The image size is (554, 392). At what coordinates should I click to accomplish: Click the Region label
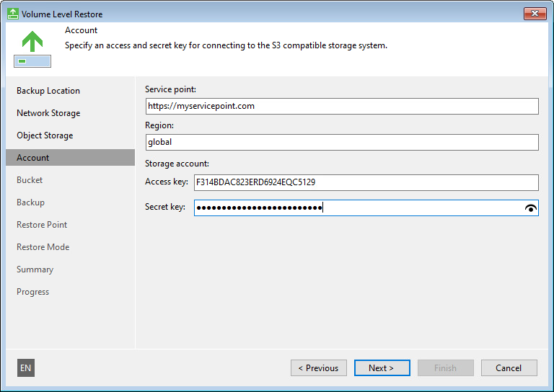159,125
